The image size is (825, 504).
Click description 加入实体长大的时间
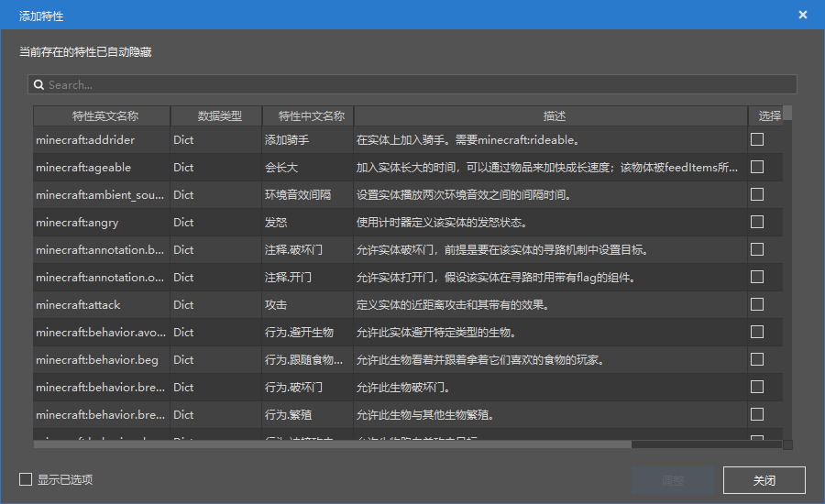click(x=551, y=168)
